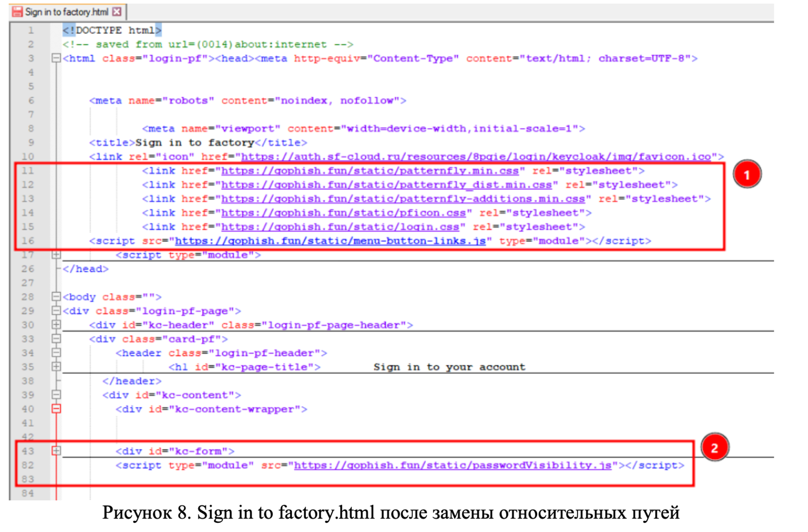The width and height of the screenshot is (808, 532).
Task: Expand the folded kc-header div on line 30
Action: pyautogui.click(x=56, y=324)
